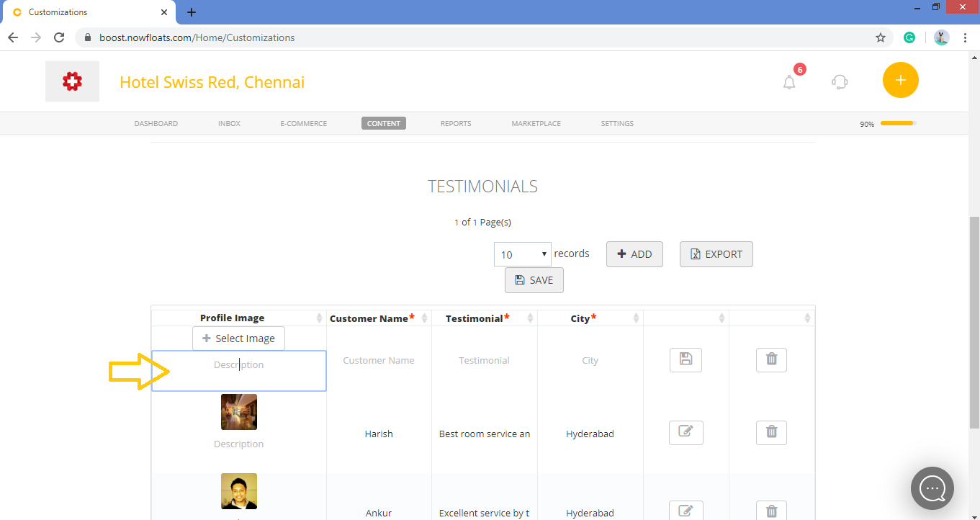Click Harish's profile image thumbnail

[239, 412]
